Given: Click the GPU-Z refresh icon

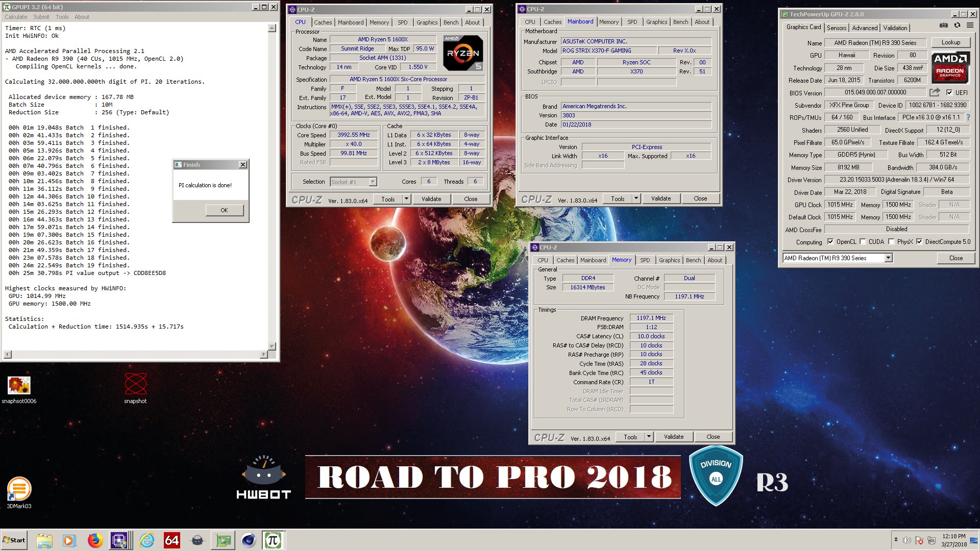Looking at the screenshot, I should pos(957,26).
